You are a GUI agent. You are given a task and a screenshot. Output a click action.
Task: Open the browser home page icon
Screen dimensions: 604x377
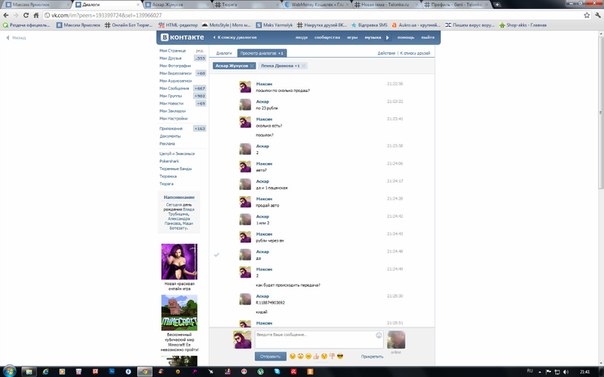click(x=36, y=15)
